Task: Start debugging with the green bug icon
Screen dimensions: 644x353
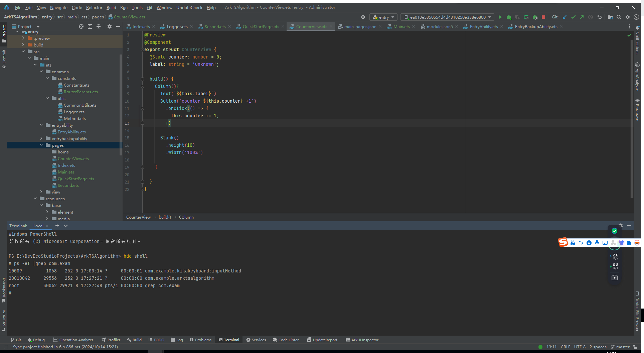Action: [509, 17]
